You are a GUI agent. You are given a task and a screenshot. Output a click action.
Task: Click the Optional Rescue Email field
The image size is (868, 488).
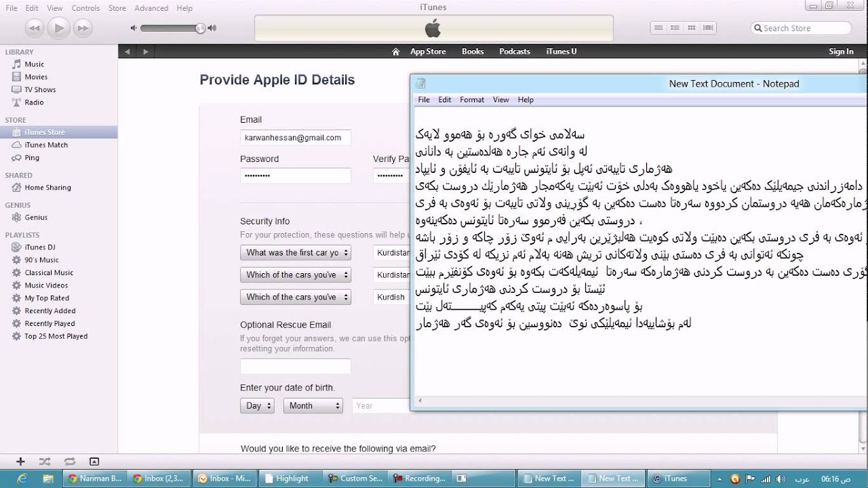tap(295, 367)
